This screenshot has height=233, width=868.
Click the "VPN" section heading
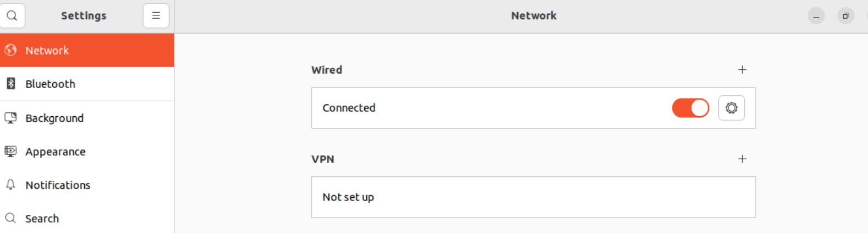pos(323,159)
